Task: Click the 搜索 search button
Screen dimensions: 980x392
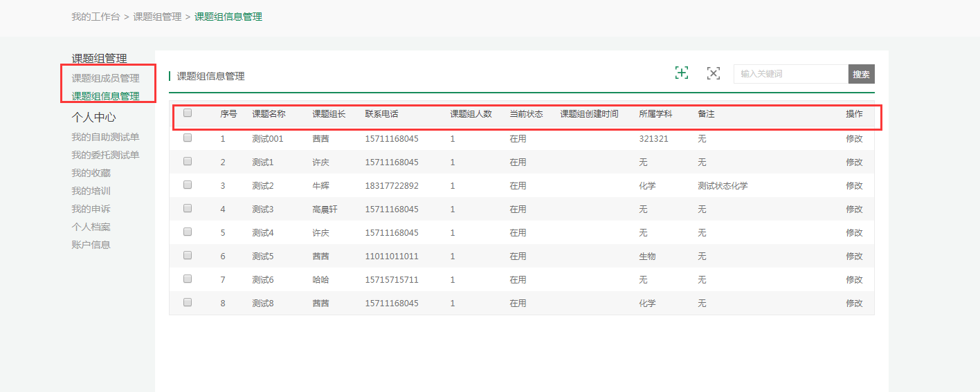Action: pyautogui.click(x=861, y=74)
